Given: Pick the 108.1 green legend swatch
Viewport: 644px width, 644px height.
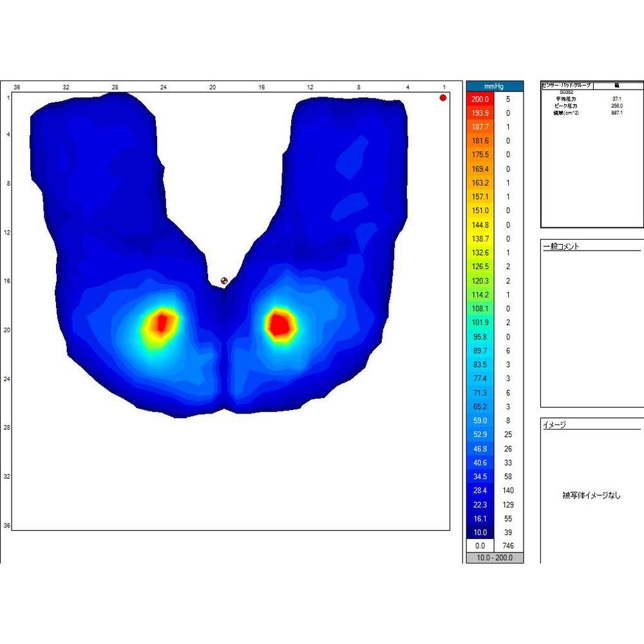Looking at the screenshot, I should [x=480, y=308].
